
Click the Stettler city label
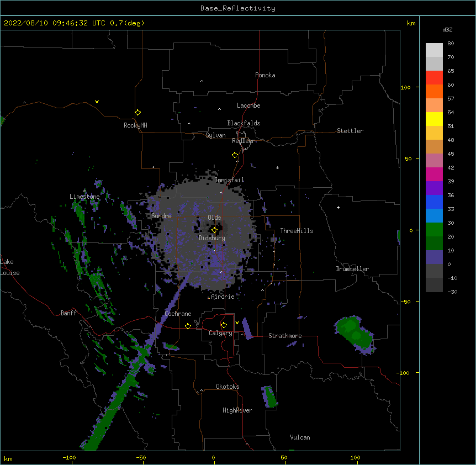(350, 131)
